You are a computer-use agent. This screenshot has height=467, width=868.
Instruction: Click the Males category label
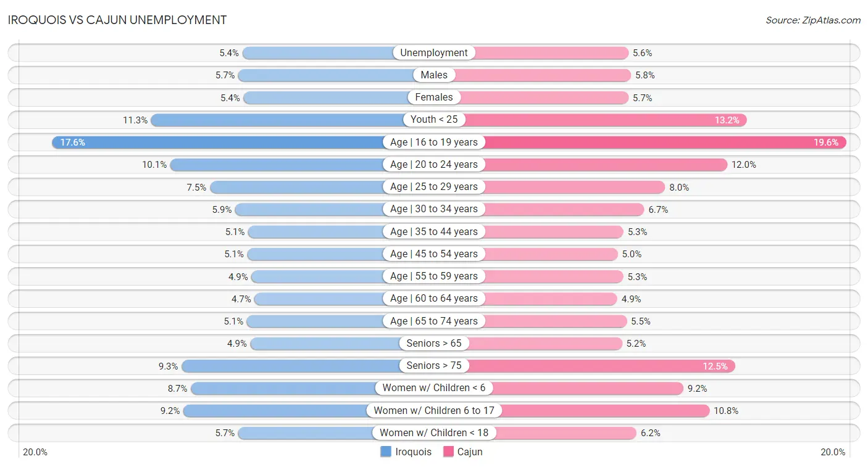coord(434,75)
